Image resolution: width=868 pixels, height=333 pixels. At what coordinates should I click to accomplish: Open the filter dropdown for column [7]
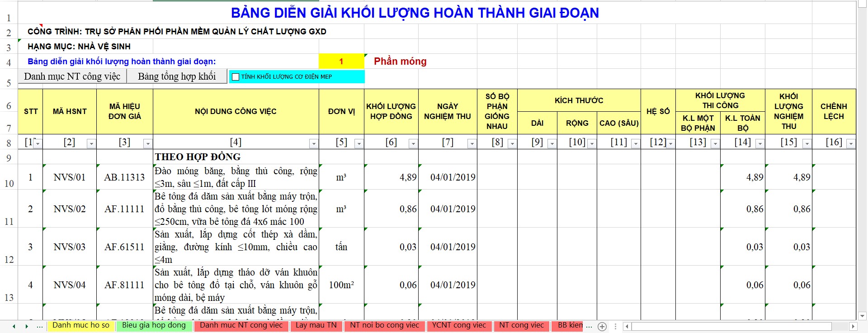472,143
